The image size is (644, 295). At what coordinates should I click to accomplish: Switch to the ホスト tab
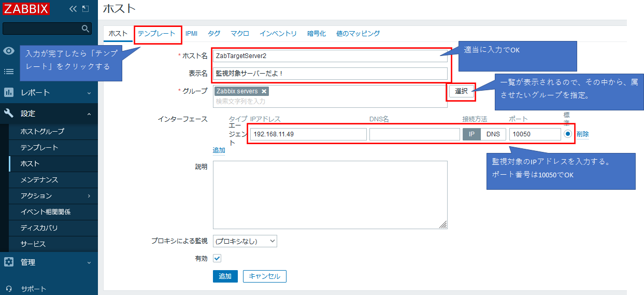pos(118,34)
